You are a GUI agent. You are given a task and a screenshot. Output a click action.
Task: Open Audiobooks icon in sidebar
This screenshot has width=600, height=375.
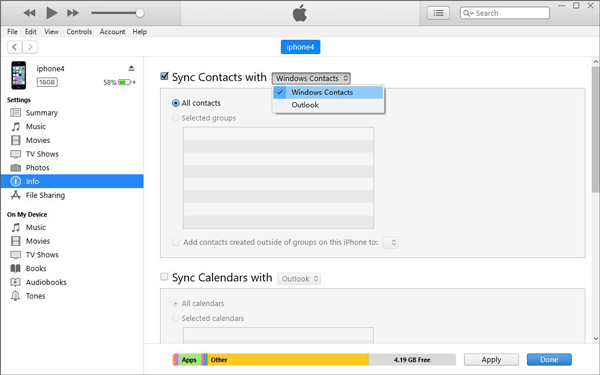16,282
